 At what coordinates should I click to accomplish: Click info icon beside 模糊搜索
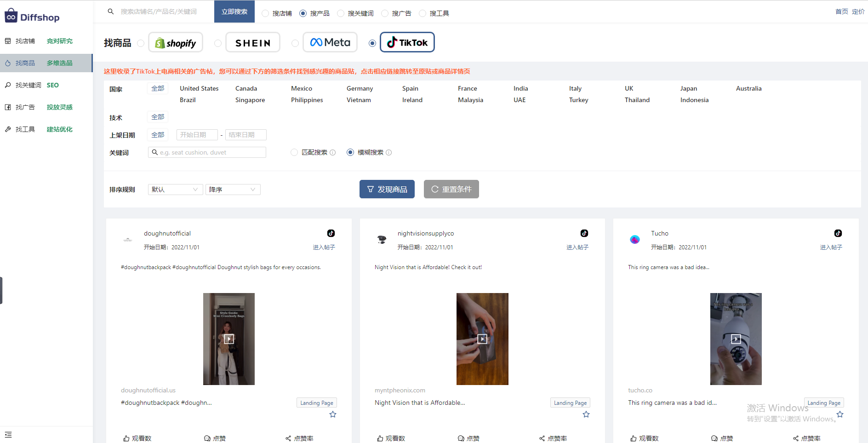(389, 153)
